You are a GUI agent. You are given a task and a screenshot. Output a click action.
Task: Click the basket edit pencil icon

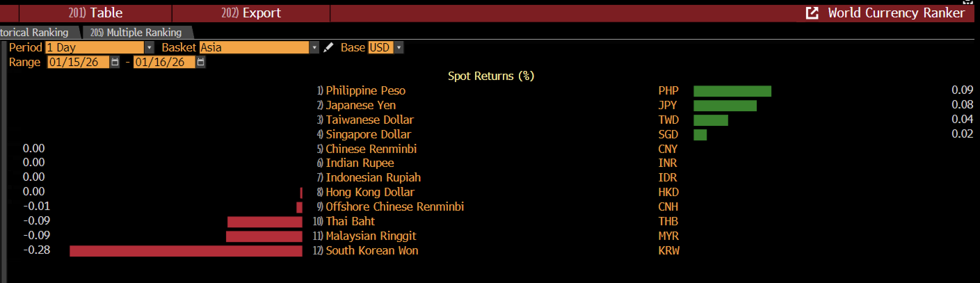(x=328, y=48)
